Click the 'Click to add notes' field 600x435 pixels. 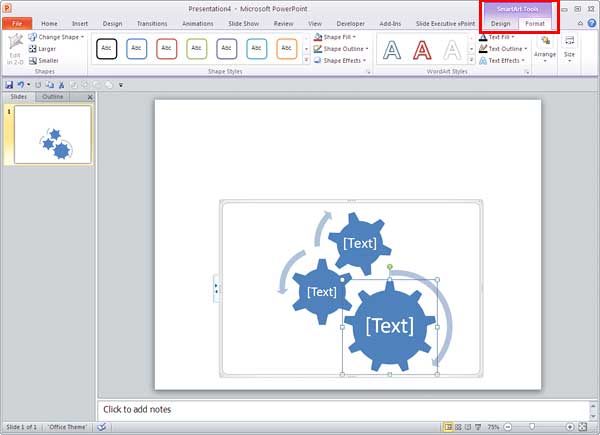coord(344,410)
